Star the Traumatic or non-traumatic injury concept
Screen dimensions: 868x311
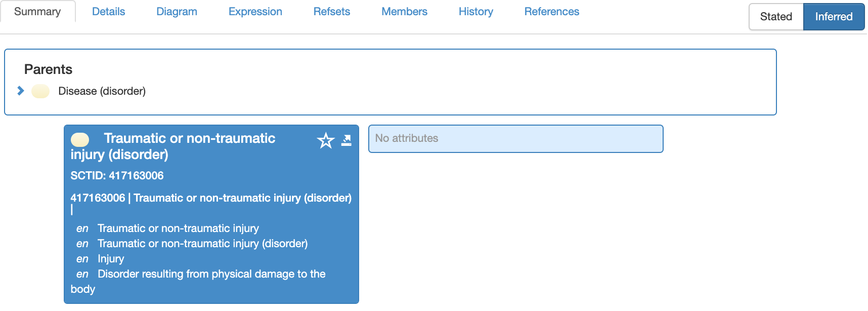tap(326, 140)
